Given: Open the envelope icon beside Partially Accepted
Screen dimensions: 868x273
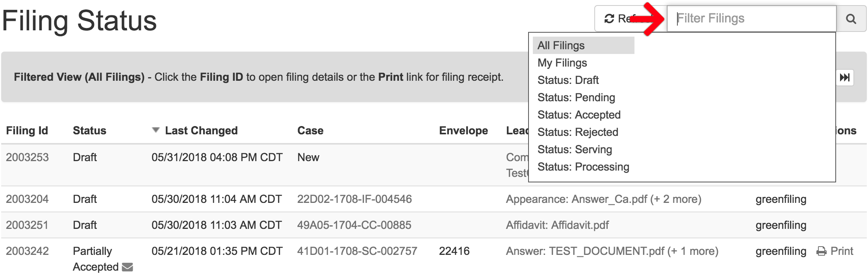Looking at the screenshot, I should point(127,267).
